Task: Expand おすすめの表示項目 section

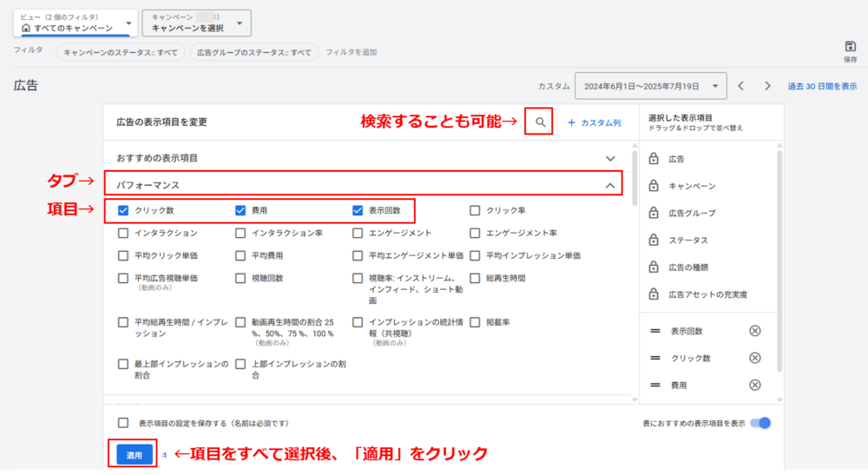Action: pos(610,158)
